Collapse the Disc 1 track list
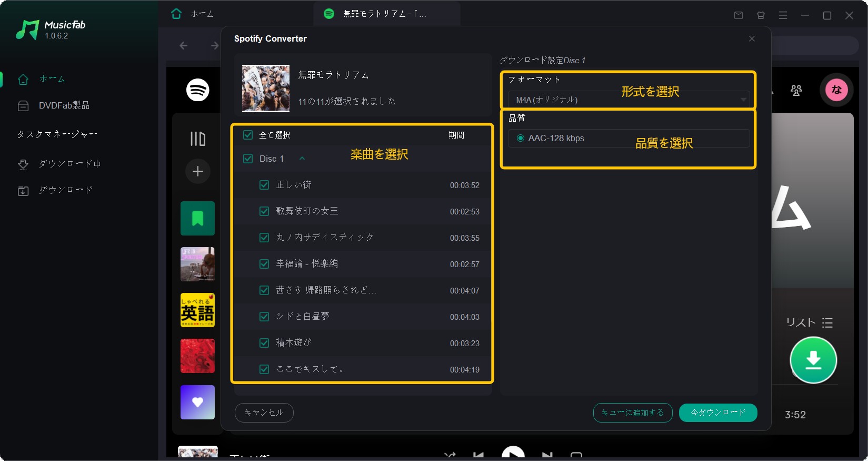868x461 pixels. pyautogui.click(x=302, y=159)
